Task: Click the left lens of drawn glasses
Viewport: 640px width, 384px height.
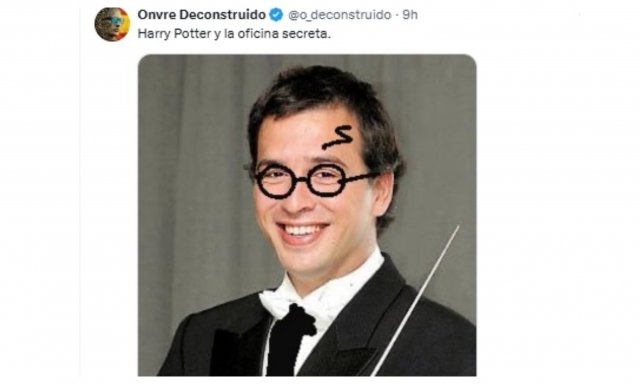Action: 276,182
